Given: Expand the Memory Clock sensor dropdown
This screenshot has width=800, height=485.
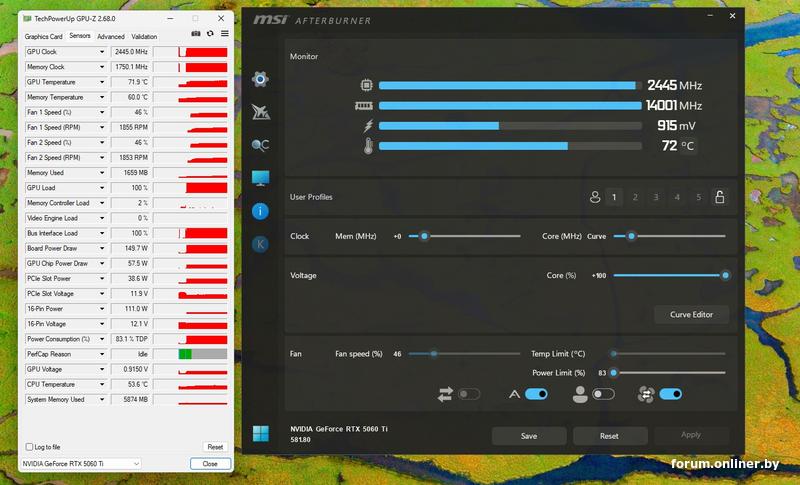Looking at the screenshot, I should pos(102,67).
